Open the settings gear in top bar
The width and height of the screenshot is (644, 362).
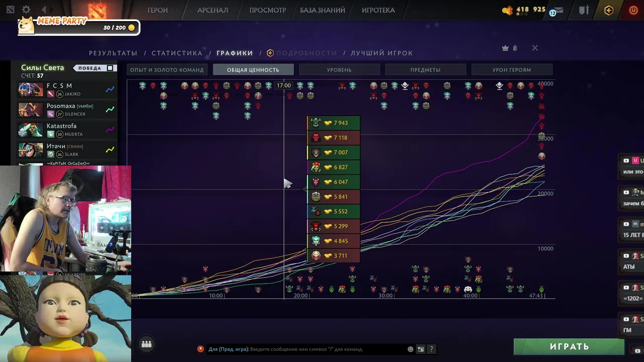coord(26,10)
